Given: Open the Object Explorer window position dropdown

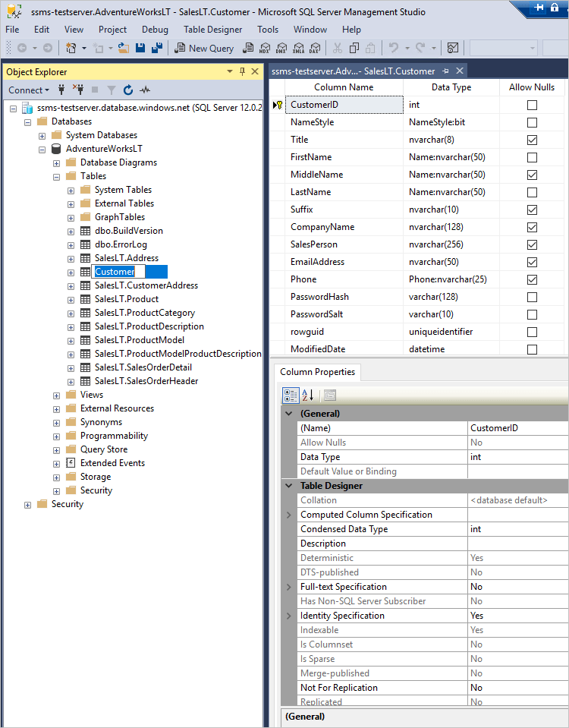Looking at the screenshot, I should click(230, 71).
